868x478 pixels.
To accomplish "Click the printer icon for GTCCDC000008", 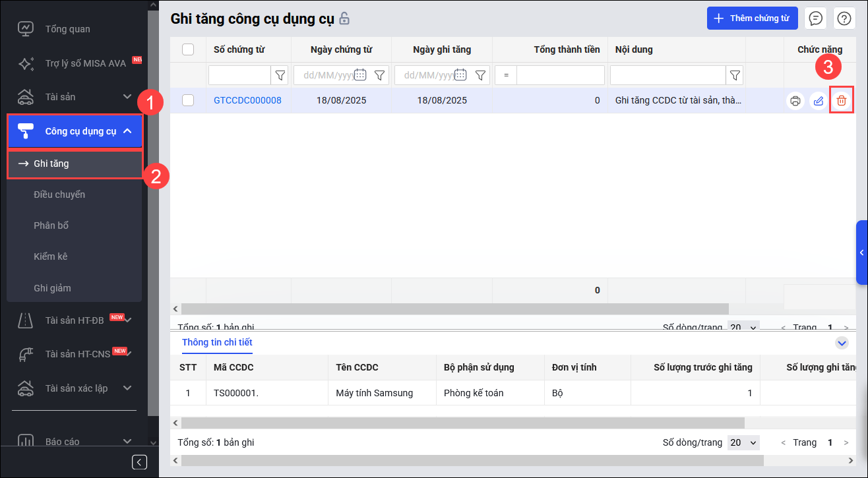I will [x=795, y=101].
